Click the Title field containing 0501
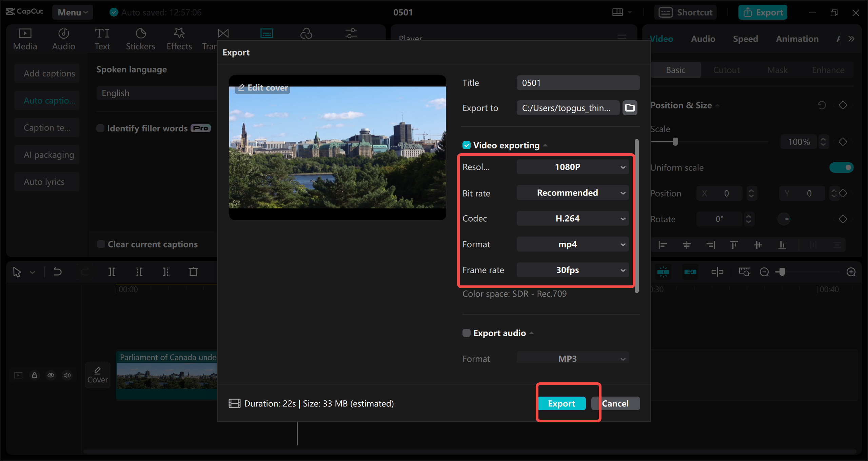 (x=578, y=82)
